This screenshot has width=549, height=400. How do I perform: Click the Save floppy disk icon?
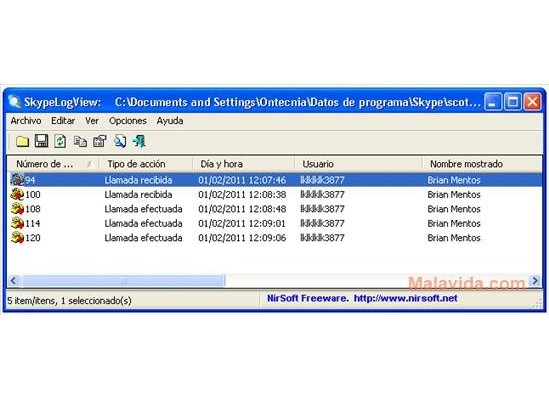41,141
